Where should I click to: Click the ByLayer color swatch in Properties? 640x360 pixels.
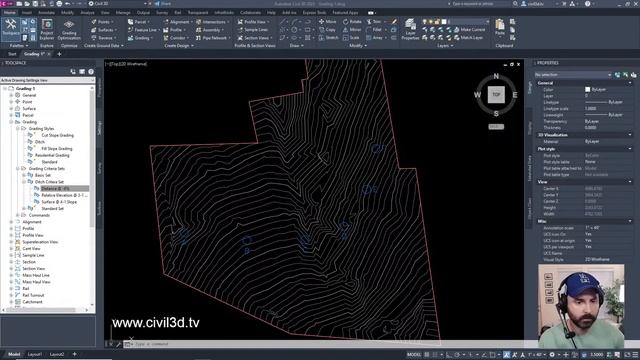point(587,89)
